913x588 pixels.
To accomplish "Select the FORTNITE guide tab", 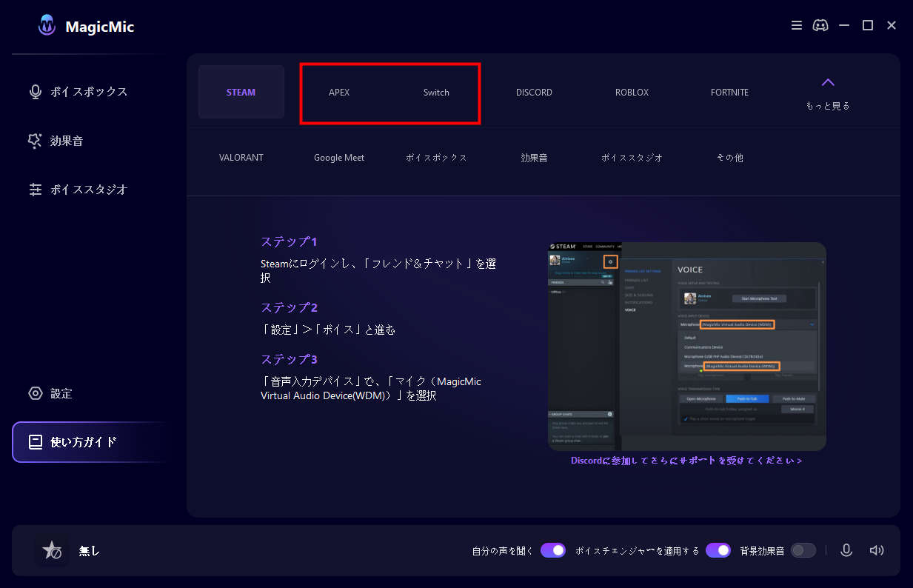I will [x=729, y=93].
